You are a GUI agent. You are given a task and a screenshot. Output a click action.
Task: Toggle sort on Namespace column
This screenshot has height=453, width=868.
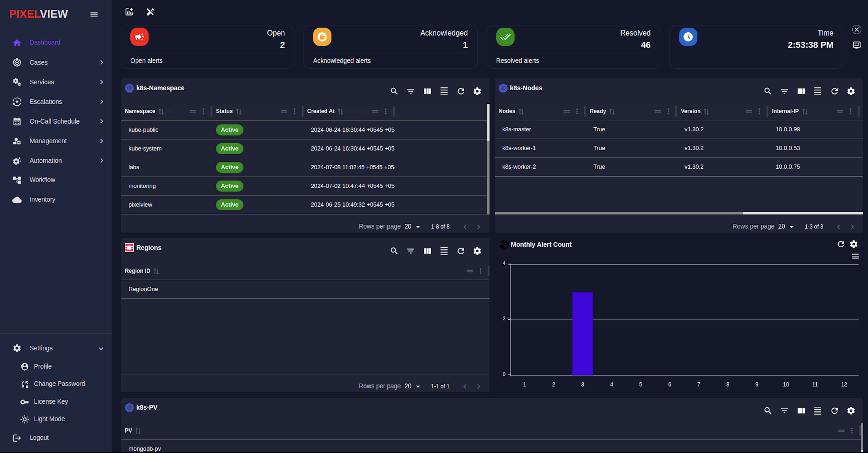click(x=161, y=111)
